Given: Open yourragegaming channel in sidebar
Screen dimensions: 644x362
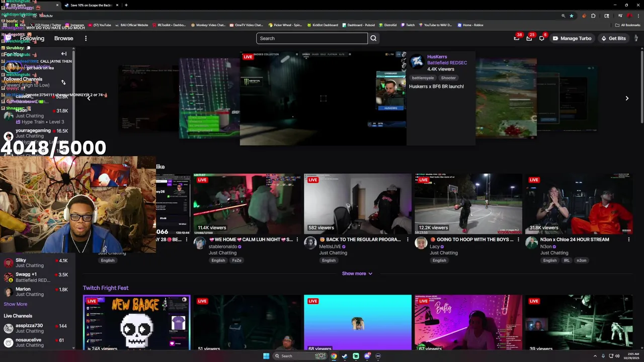Looking at the screenshot, I should [x=36, y=133].
